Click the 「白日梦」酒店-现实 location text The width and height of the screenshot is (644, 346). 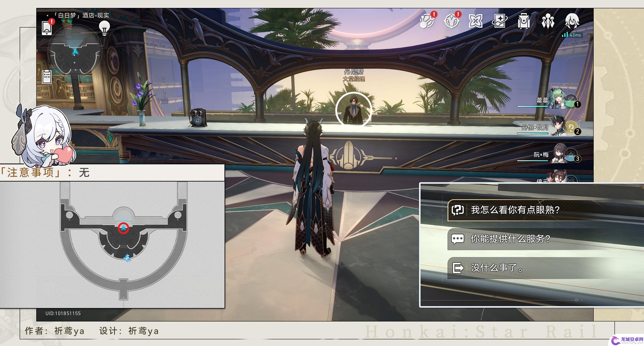(81, 15)
